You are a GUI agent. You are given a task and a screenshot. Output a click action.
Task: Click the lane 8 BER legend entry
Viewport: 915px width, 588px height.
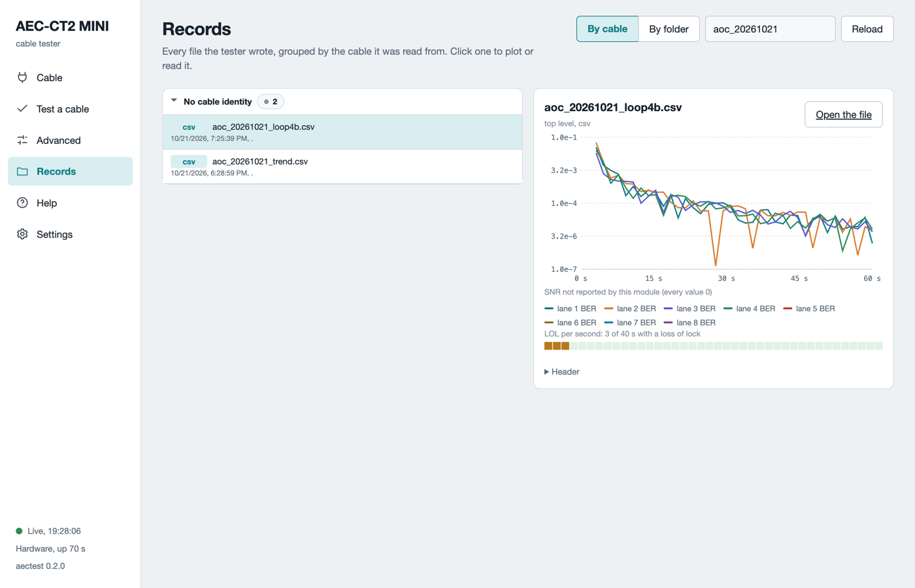tap(690, 323)
